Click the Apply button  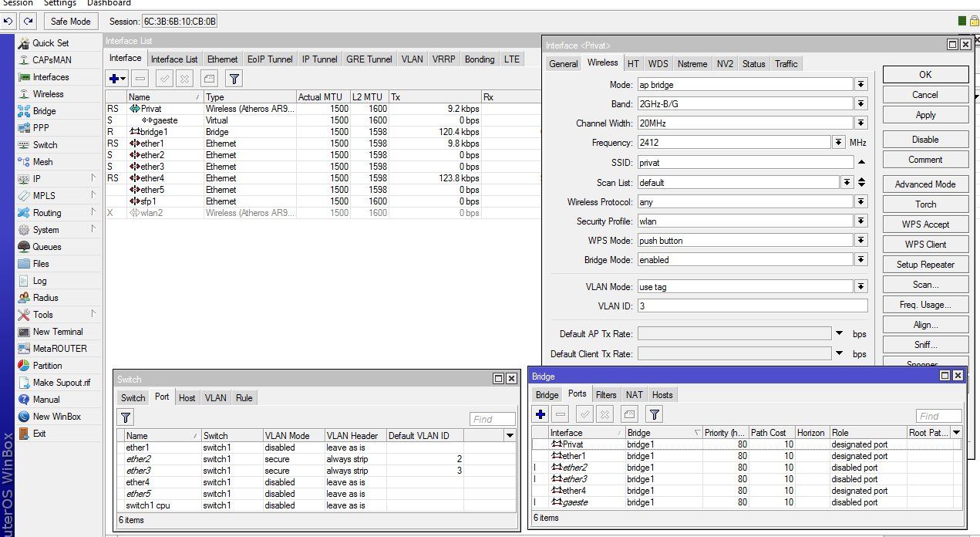(925, 115)
